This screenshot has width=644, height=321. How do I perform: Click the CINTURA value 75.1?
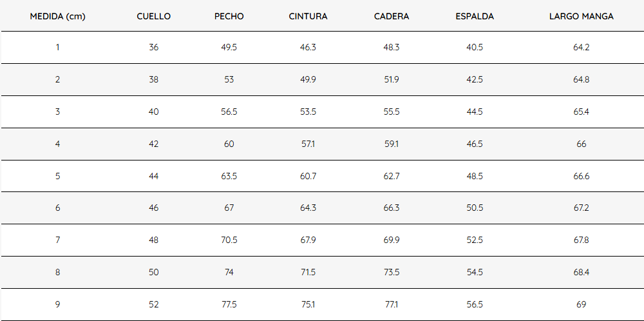click(308, 305)
